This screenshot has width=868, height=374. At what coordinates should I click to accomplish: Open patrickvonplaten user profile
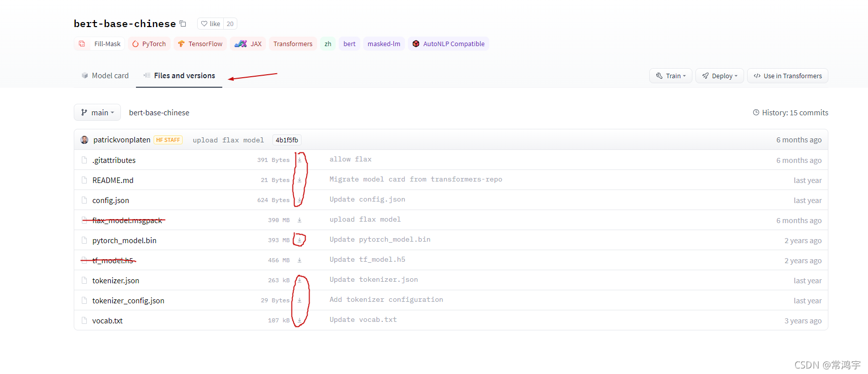point(122,140)
